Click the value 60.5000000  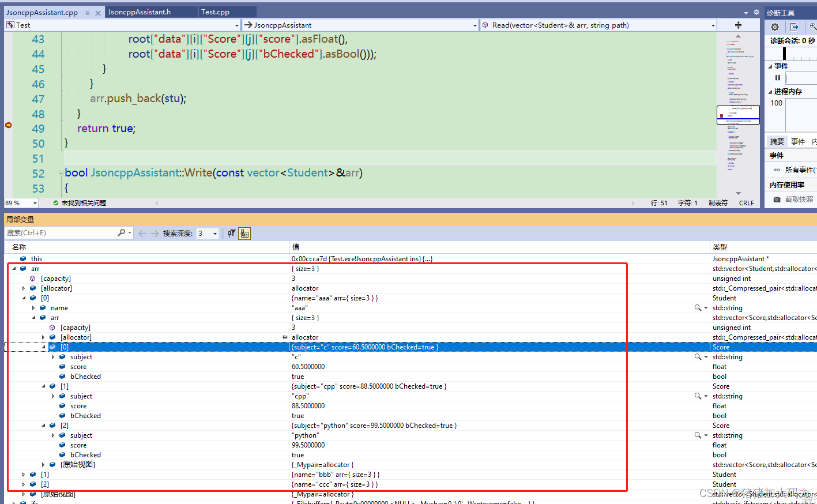(x=308, y=367)
